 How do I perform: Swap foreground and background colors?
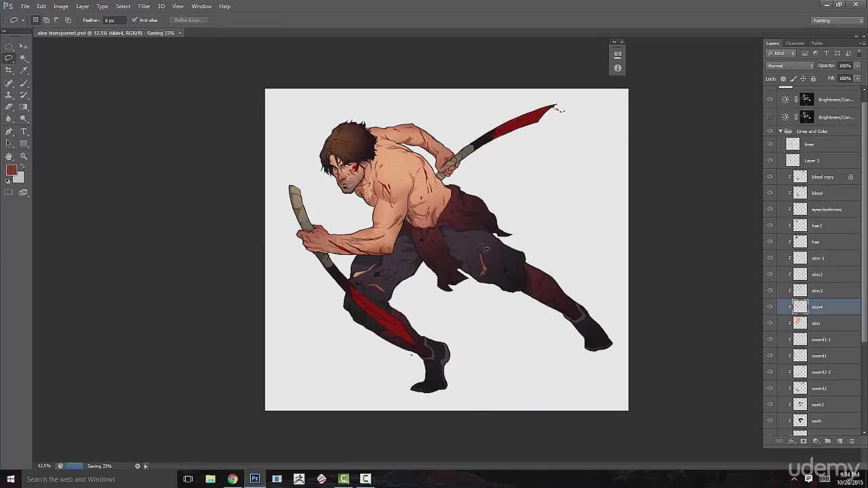(21, 167)
